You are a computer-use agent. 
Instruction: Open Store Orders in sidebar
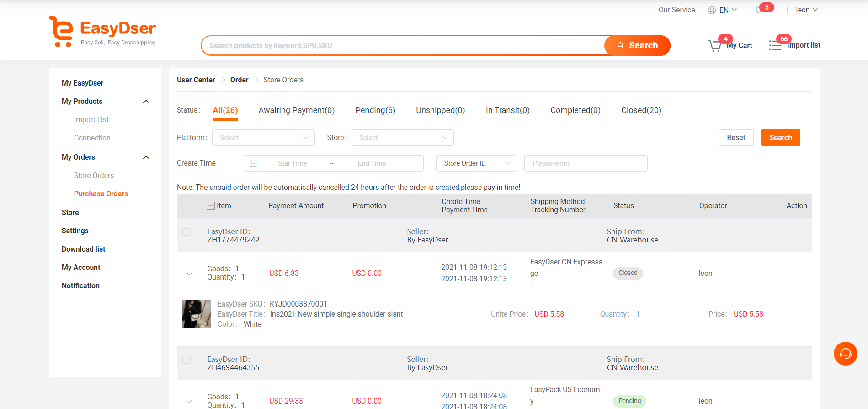tap(94, 176)
